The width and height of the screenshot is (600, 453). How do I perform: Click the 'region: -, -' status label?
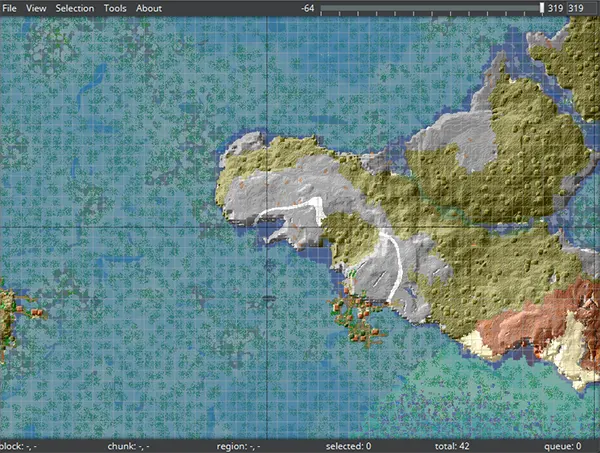[x=238, y=446]
